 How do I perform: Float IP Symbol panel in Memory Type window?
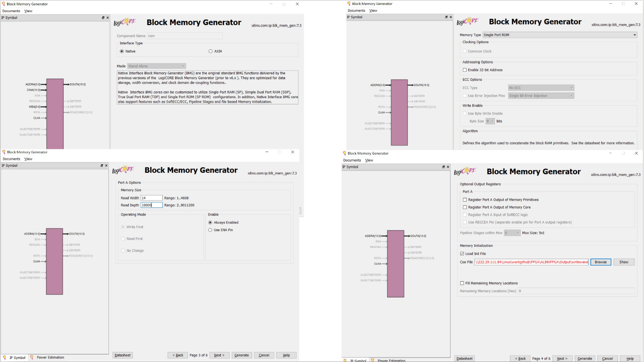(446, 17)
